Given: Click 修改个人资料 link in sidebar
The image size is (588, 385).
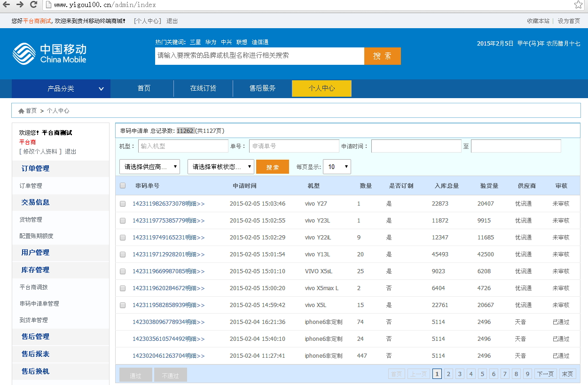Looking at the screenshot, I should (x=40, y=152).
